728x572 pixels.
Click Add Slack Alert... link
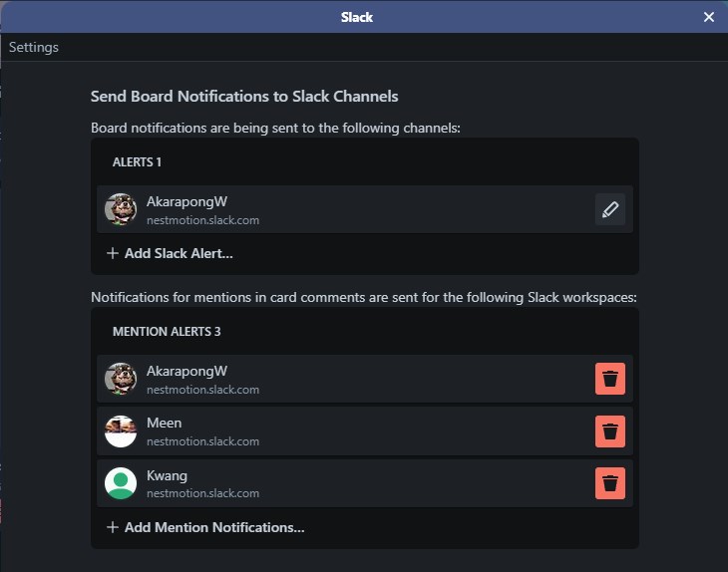(179, 253)
